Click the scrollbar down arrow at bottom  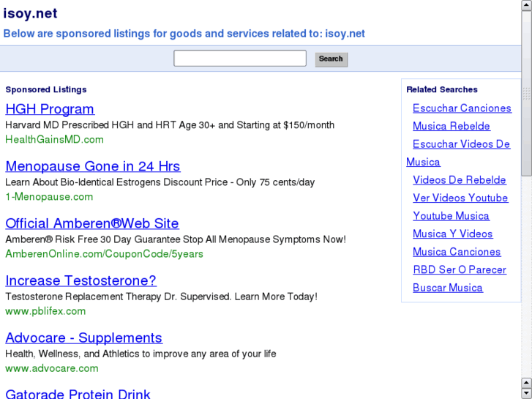(x=527, y=394)
